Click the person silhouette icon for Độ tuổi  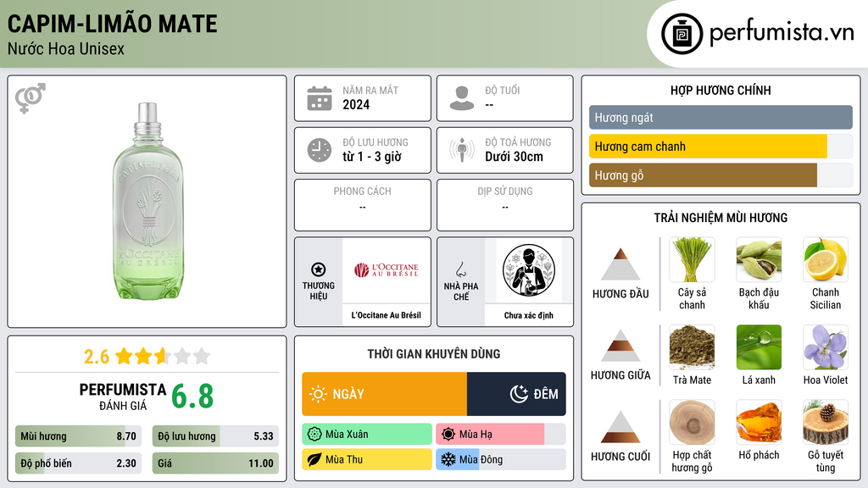[x=462, y=98]
